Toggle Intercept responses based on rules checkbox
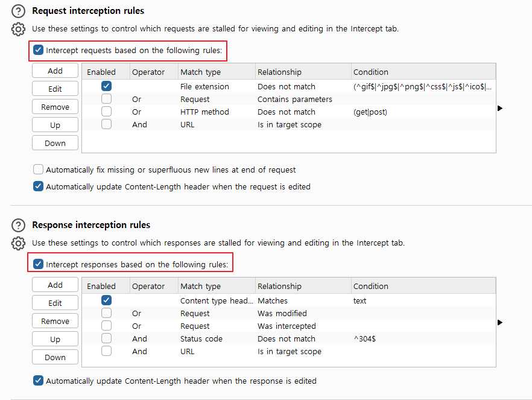532x400 pixels. [x=38, y=264]
